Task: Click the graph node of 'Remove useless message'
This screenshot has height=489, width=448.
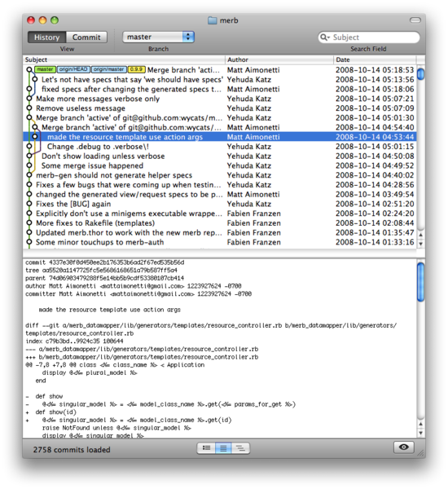Action: (29, 108)
